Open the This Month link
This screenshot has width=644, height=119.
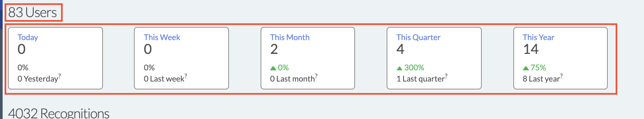(290, 37)
